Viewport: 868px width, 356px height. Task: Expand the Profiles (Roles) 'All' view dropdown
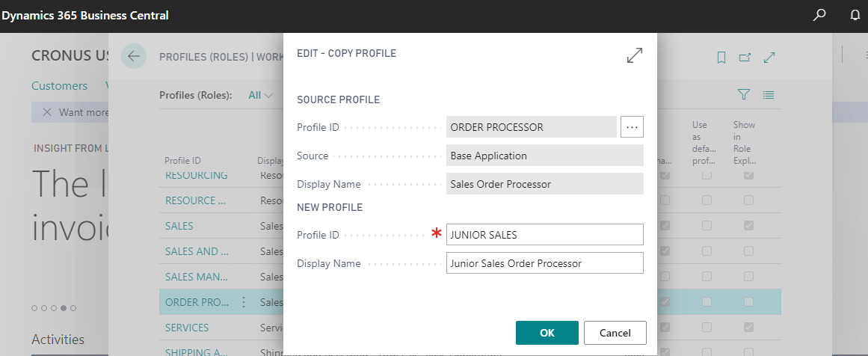pos(260,95)
